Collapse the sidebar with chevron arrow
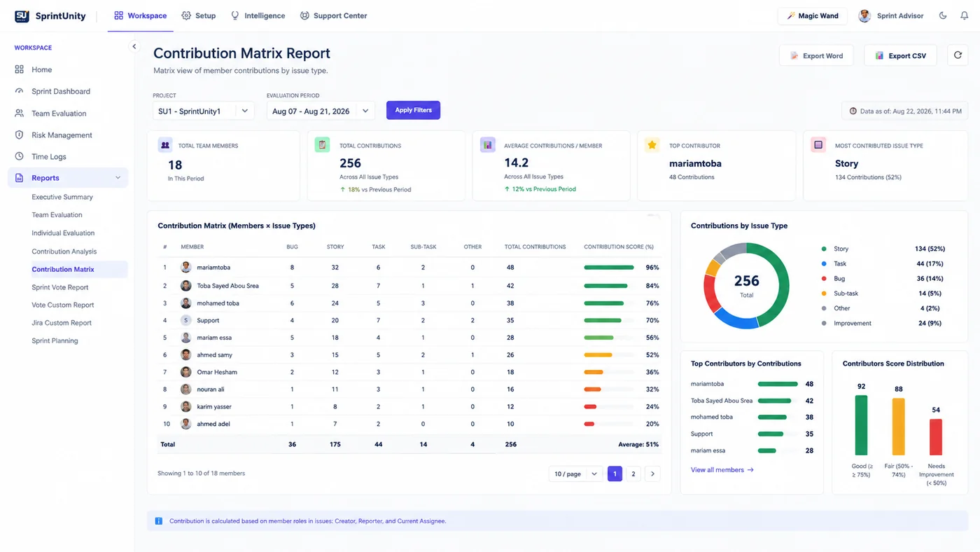 (x=134, y=47)
